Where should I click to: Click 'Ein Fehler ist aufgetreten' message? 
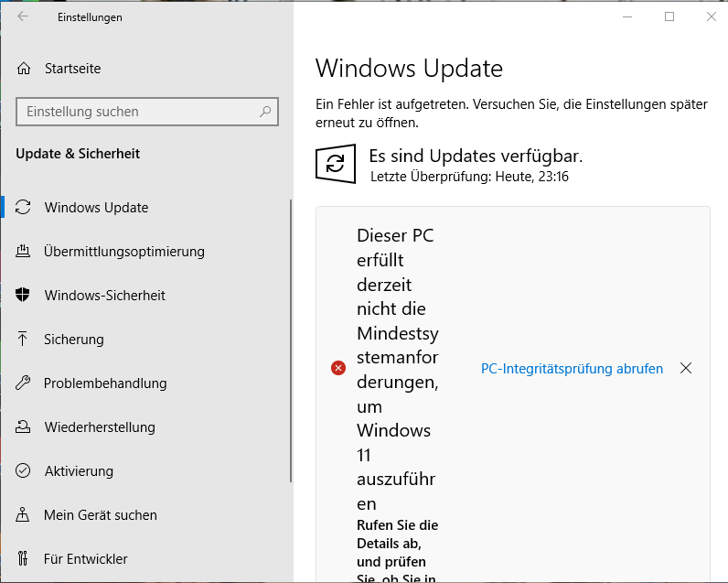pyautogui.click(x=511, y=113)
